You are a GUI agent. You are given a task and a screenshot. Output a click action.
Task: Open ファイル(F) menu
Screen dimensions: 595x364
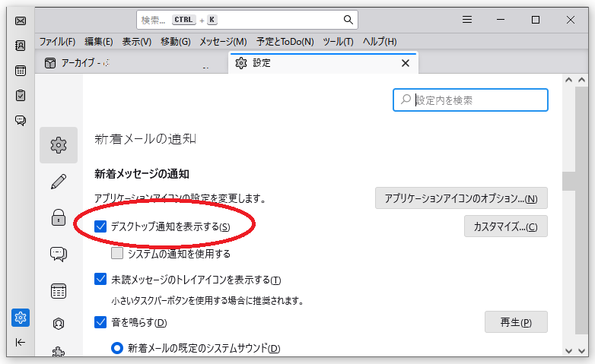57,41
